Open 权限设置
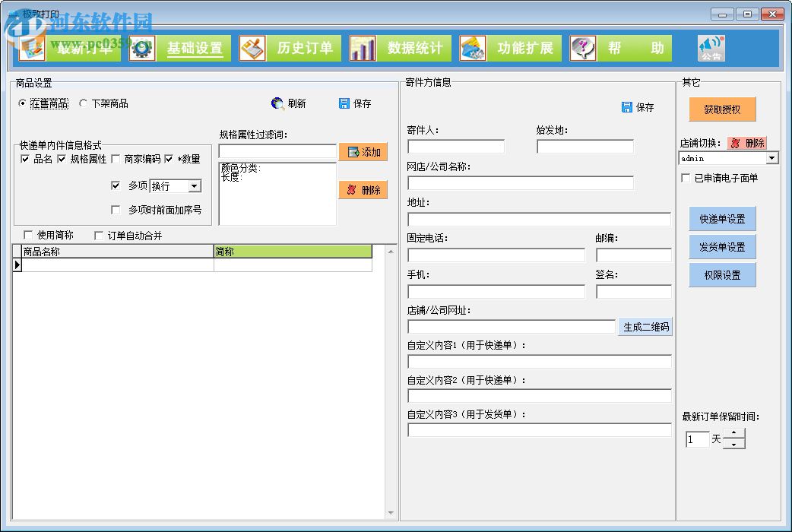 [722, 275]
